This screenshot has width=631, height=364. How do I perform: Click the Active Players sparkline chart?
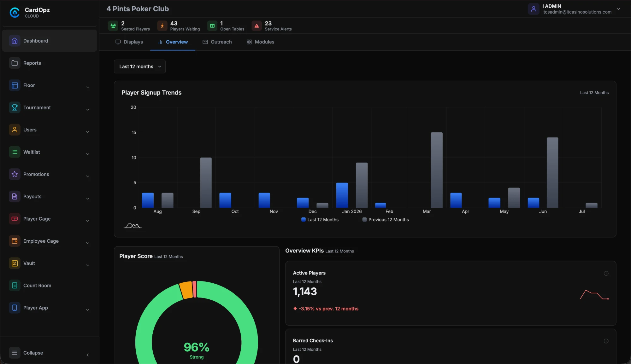pos(594,295)
